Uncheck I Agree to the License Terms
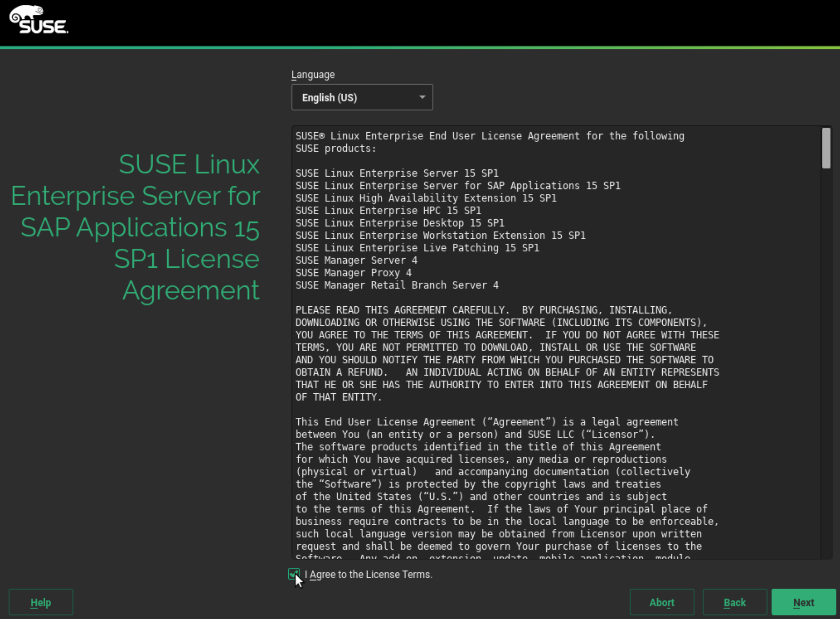 [293, 574]
